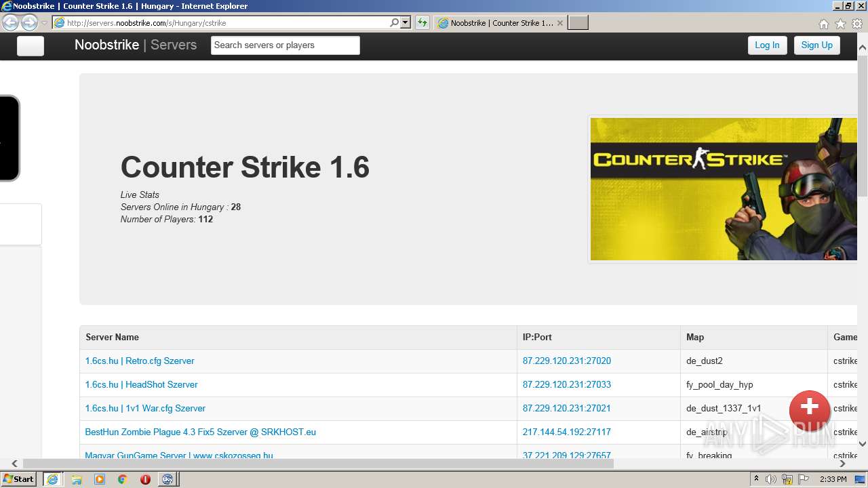Click the address bar URL field

click(227, 22)
